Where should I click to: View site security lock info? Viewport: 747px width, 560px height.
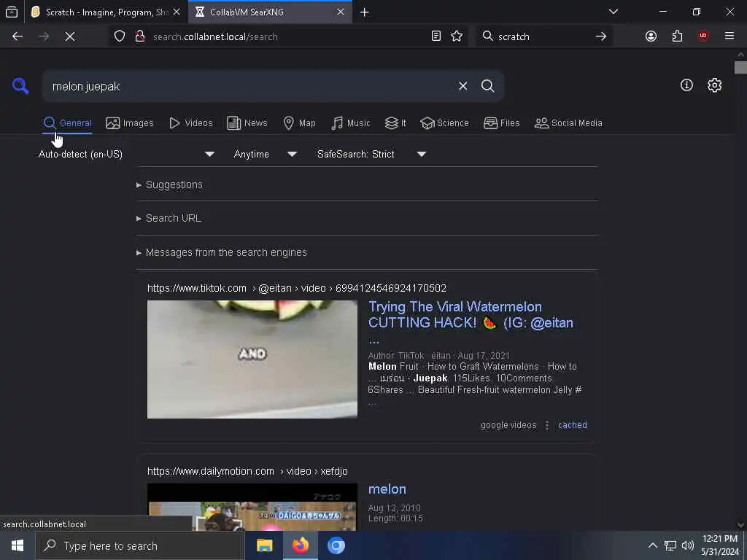tap(139, 36)
